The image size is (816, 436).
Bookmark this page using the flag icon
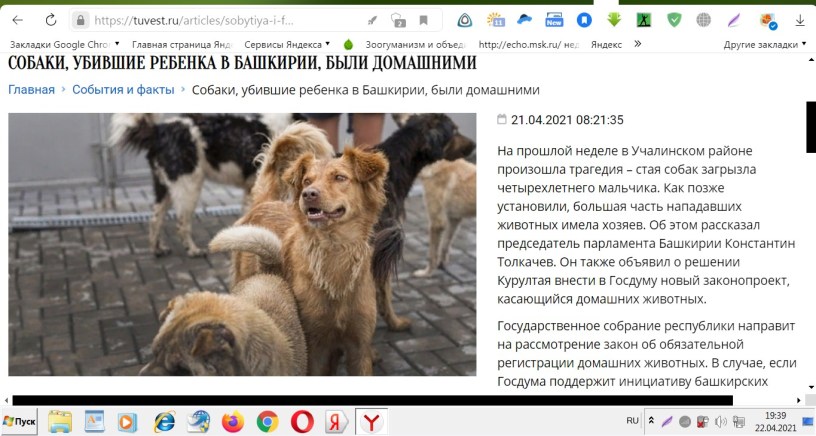pyautogui.click(x=424, y=20)
